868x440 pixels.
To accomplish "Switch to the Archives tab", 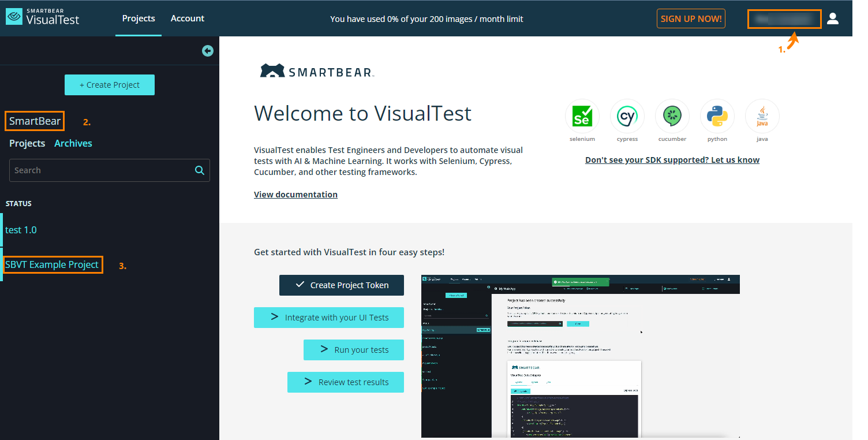I will pyautogui.click(x=73, y=143).
